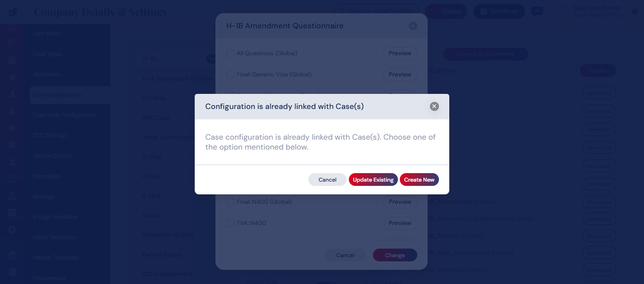The image size is (644, 284).
Task: Click the settings gear sidebar icon
Action: [x=12, y=230]
